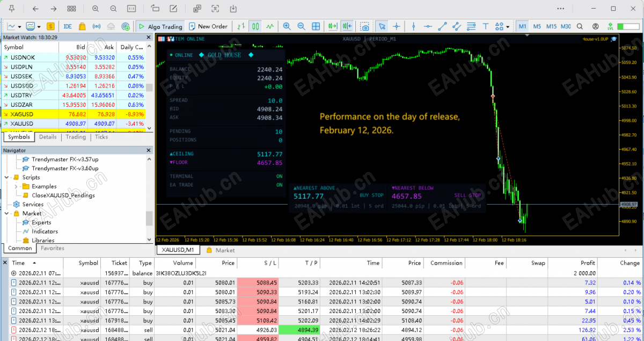Open the Signals broadcast icon
644x341 pixels.
point(97,26)
